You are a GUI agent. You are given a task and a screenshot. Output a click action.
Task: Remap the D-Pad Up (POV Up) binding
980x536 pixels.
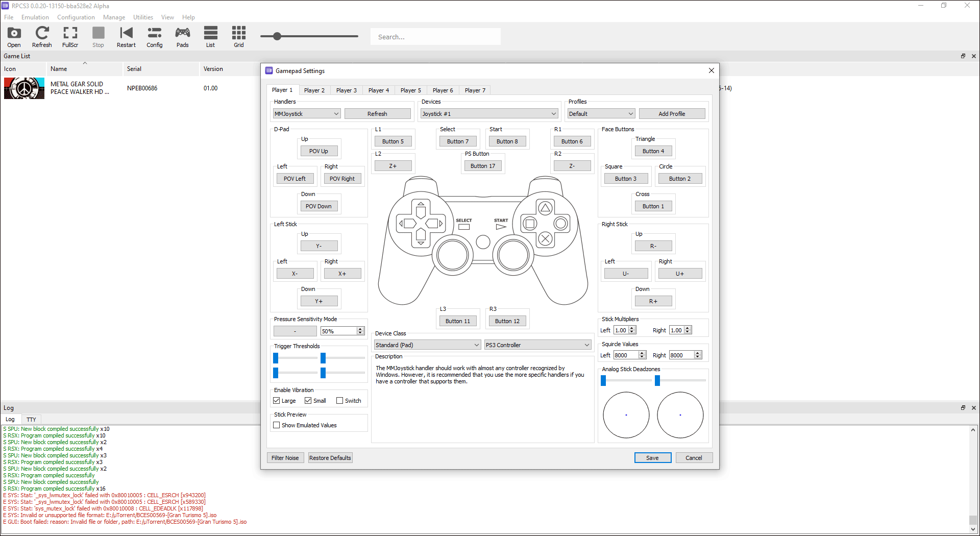tap(319, 151)
